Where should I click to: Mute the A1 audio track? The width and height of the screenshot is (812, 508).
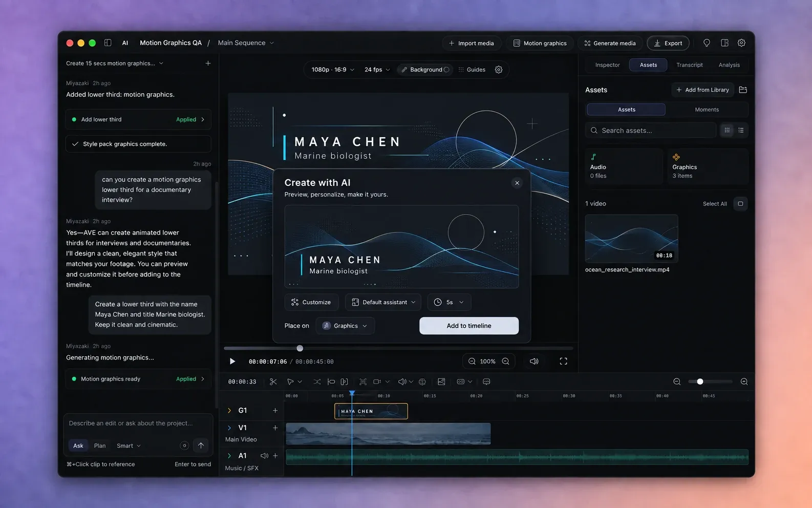[264, 455]
